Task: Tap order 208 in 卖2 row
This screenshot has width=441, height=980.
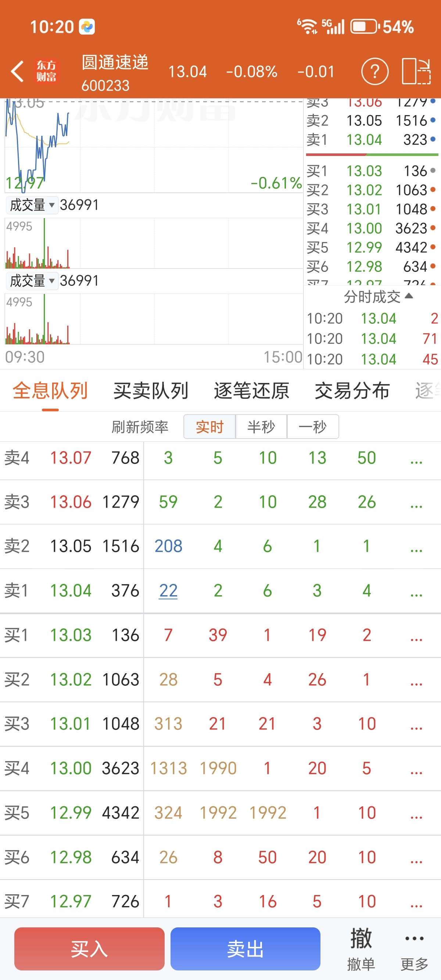Action: click(168, 546)
